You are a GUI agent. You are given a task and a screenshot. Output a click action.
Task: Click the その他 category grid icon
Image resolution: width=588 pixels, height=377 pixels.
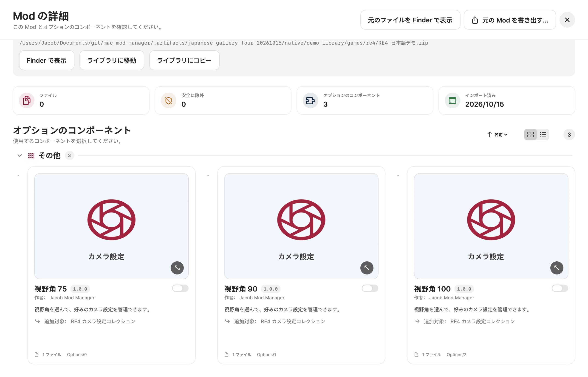point(31,155)
